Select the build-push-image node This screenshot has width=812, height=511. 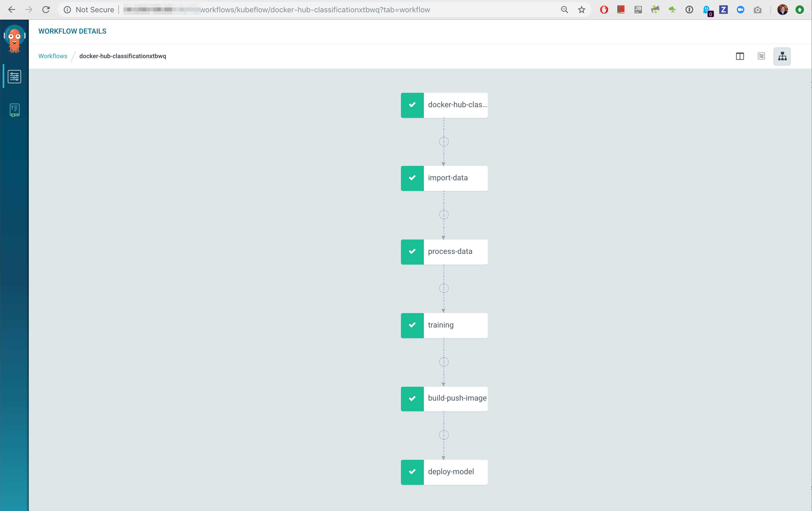tap(444, 398)
